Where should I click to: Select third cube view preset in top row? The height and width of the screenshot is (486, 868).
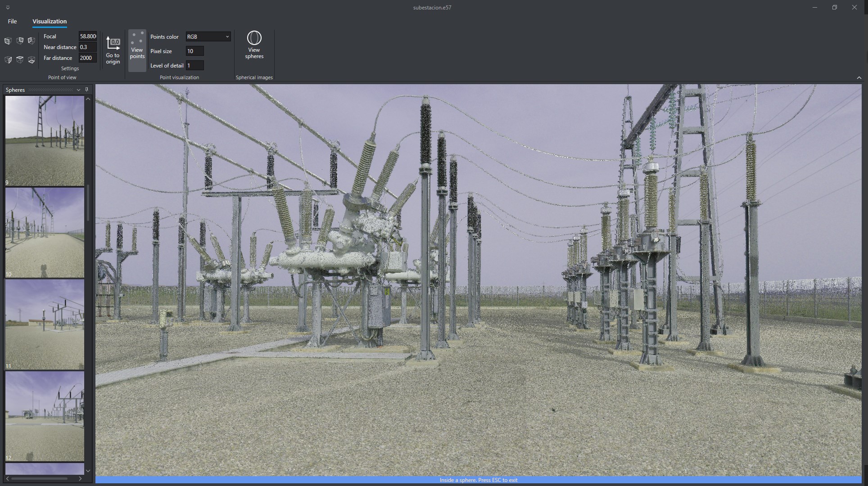[32, 41]
